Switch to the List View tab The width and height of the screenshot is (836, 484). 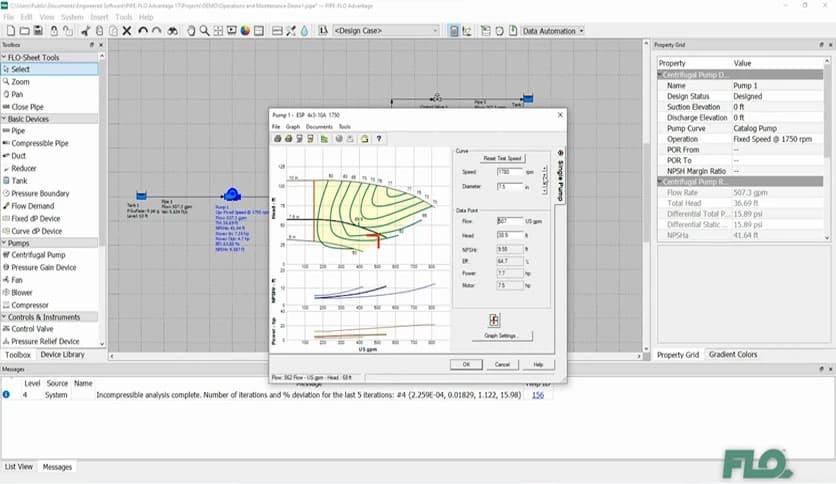pos(19,467)
